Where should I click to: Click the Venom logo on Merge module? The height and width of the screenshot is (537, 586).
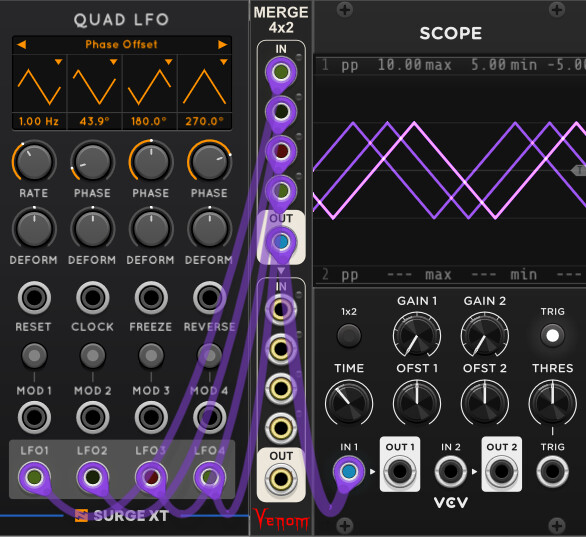point(281,519)
